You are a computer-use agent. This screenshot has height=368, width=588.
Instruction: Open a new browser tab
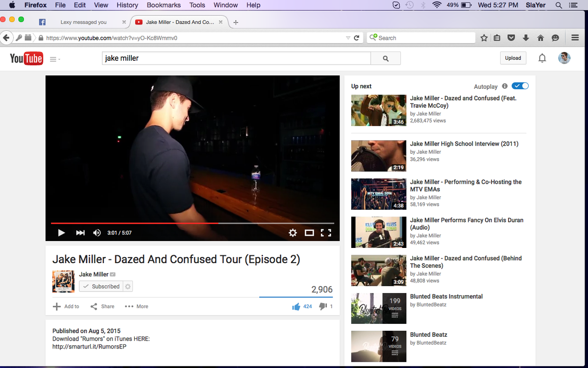236,23
